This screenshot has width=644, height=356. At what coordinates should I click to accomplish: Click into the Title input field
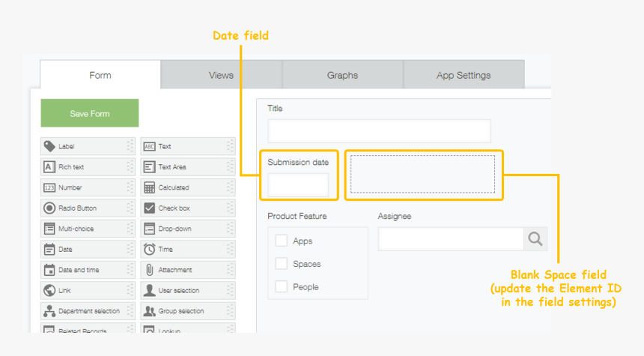tap(379, 131)
